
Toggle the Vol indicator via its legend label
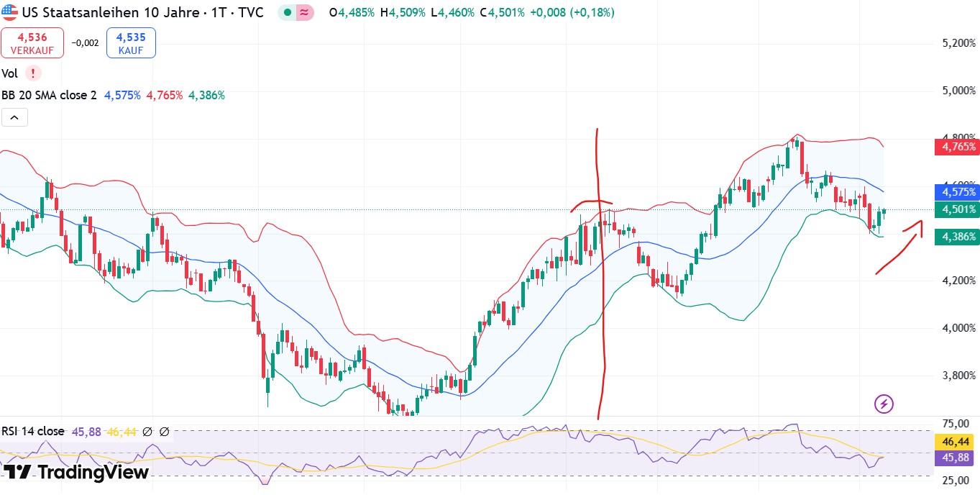[10, 73]
